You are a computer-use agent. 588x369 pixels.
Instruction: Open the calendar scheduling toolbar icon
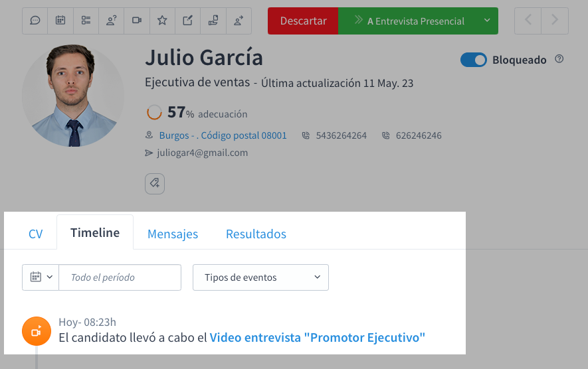pos(60,21)
